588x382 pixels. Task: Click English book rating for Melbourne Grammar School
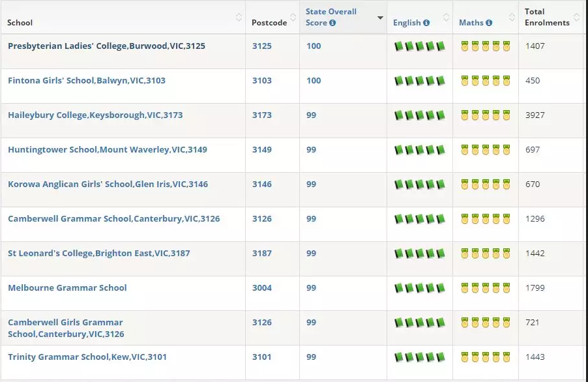click(420, 288)
